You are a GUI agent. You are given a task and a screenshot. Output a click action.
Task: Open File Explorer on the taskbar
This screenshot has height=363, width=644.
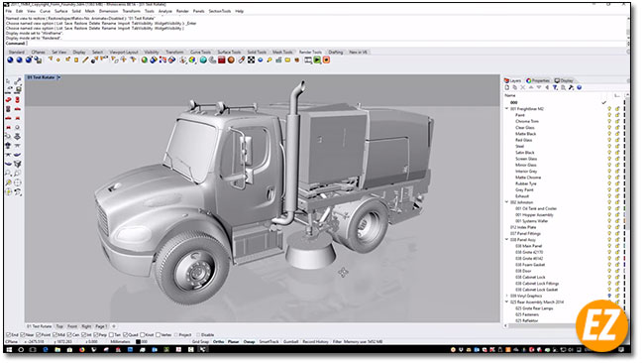pos(57,350)
